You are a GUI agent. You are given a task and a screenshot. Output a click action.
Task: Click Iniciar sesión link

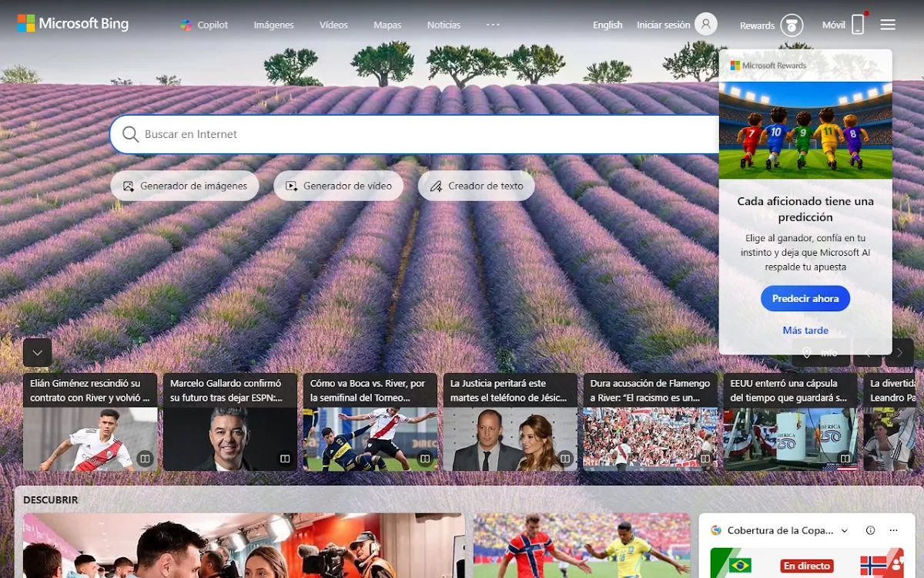(663, 25)
